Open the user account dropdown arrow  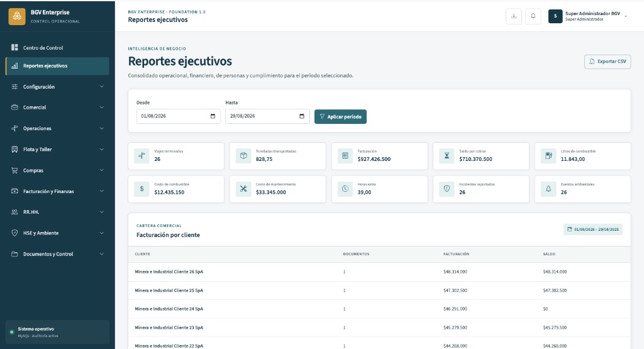click(x=626, y=16)
